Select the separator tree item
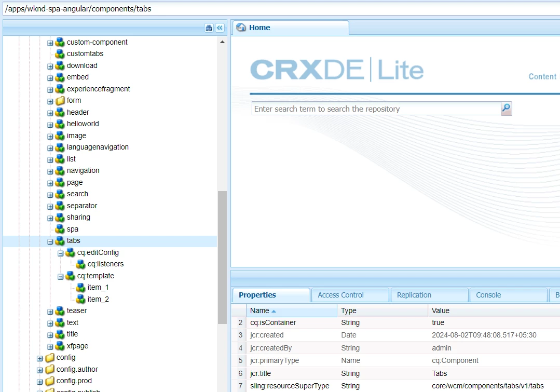Image resolution: width=560 pixels, height=392 pixels. (82, 206)
